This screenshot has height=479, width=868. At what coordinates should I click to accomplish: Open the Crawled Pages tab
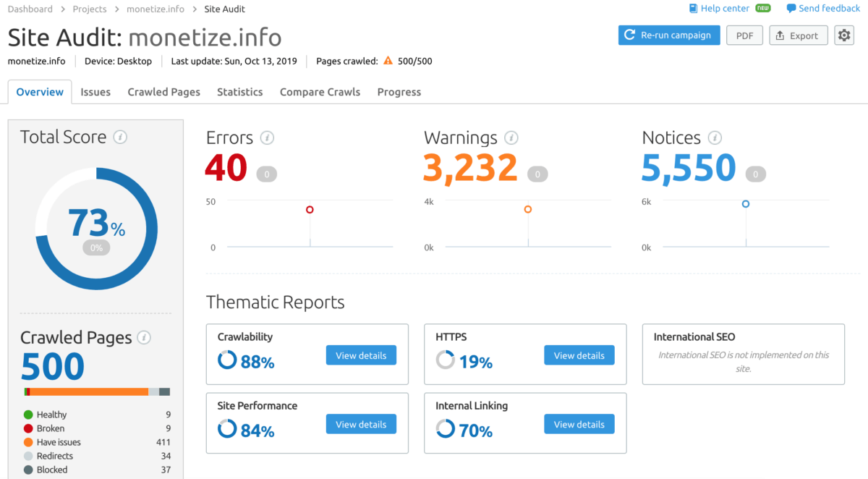click(x=164, y=92)
